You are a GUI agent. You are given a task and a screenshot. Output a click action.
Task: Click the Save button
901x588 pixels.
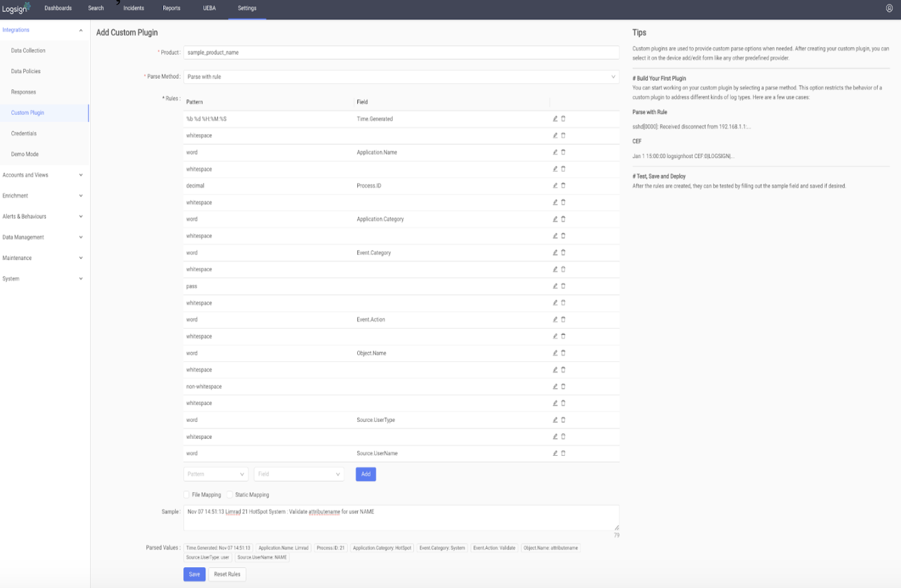point(194,574)
